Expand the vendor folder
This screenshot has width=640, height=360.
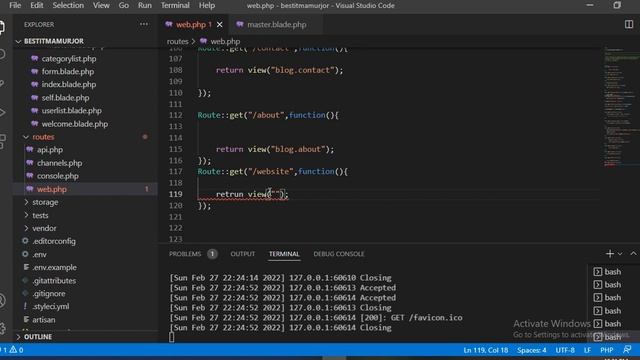pos(44,228)
